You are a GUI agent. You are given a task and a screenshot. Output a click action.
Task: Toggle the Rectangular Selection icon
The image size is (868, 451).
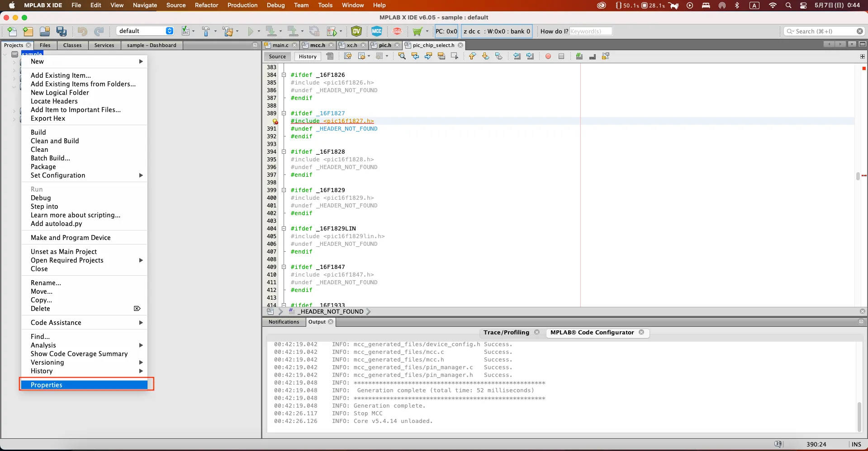(455, 56)
